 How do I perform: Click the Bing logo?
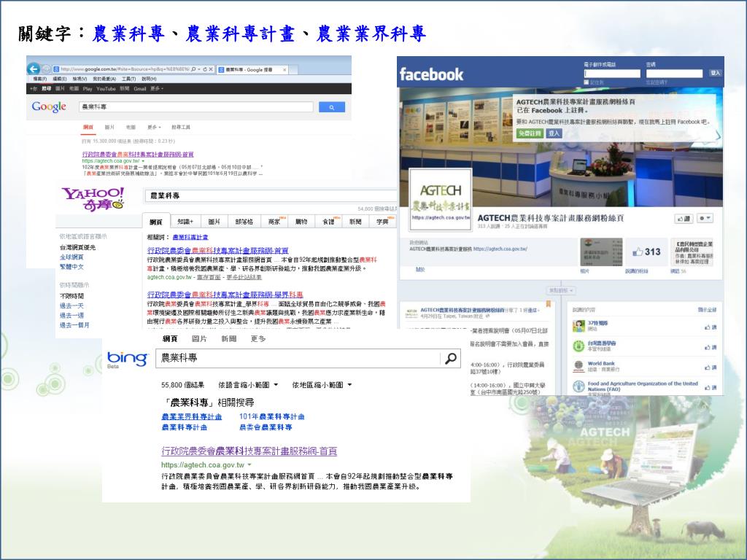(127, 359)
